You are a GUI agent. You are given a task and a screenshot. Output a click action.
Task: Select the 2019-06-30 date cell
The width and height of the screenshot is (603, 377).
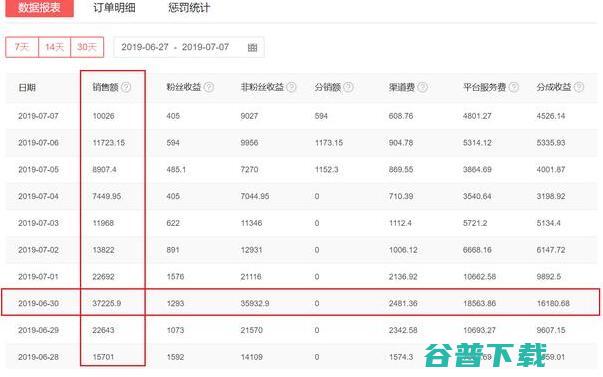pyautogui.click(x=38, y=304)
